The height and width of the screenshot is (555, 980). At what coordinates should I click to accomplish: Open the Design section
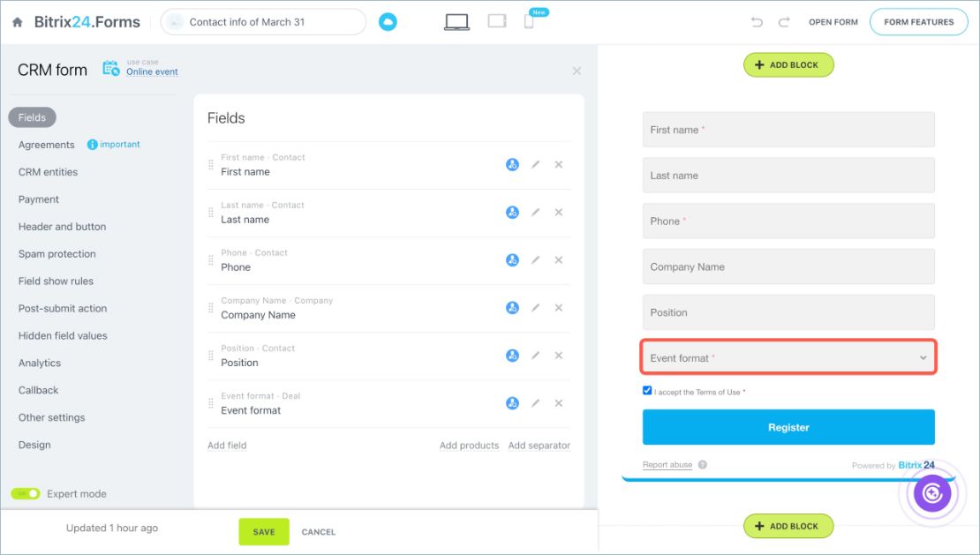pos(34,445)
